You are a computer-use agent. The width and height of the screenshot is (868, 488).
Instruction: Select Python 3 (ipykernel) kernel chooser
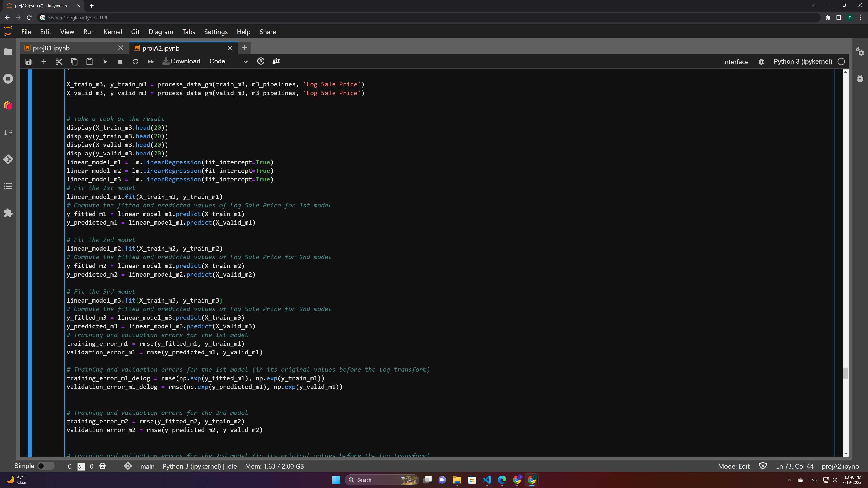[802, 62]
